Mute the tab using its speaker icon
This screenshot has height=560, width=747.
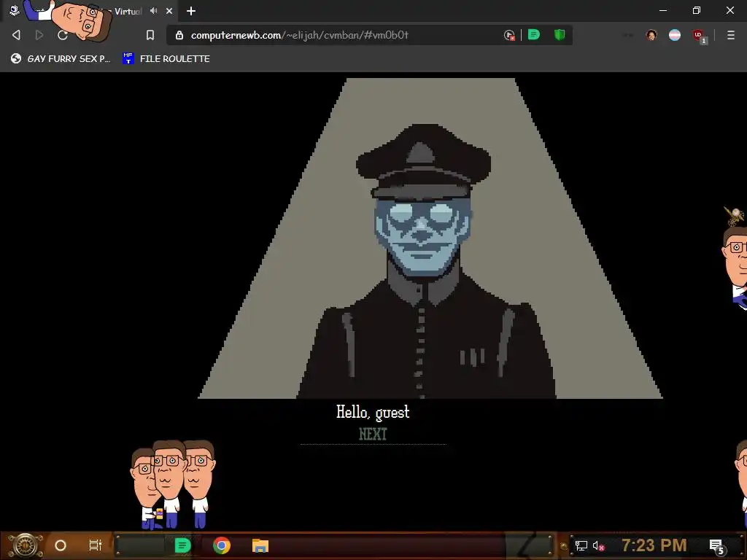(x=153, y=10)
